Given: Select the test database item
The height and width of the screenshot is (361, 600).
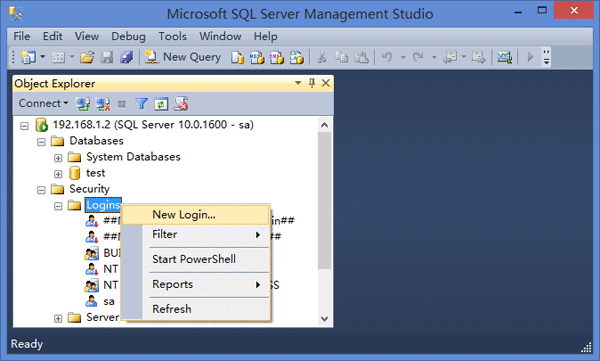Looking at the screenshot, I should [x=95, y=173].
